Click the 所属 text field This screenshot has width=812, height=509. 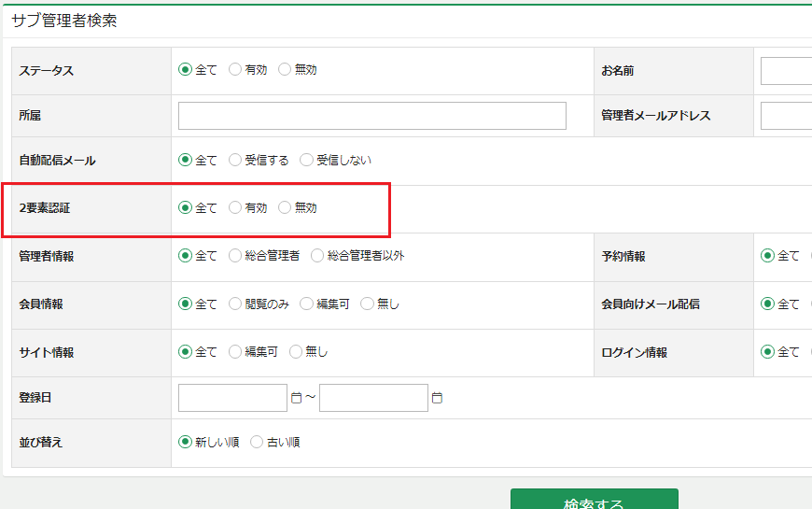pos(371,116)
